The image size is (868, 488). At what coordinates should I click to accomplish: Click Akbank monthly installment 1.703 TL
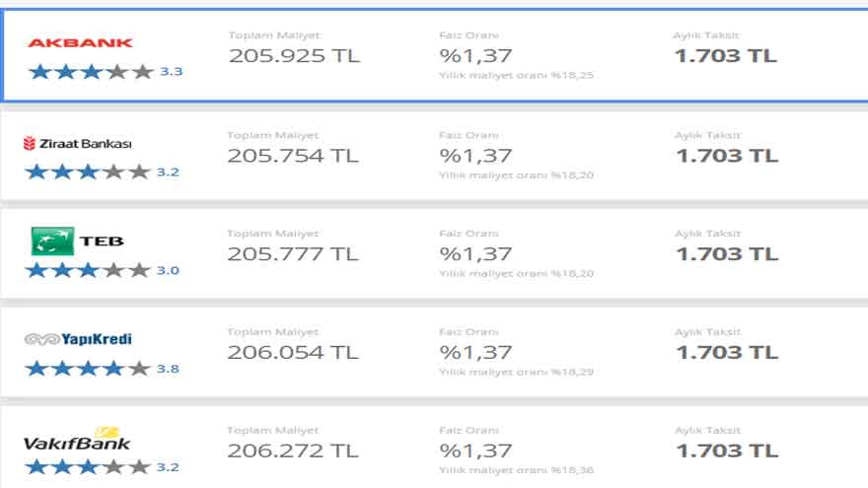tap(726, 56)
